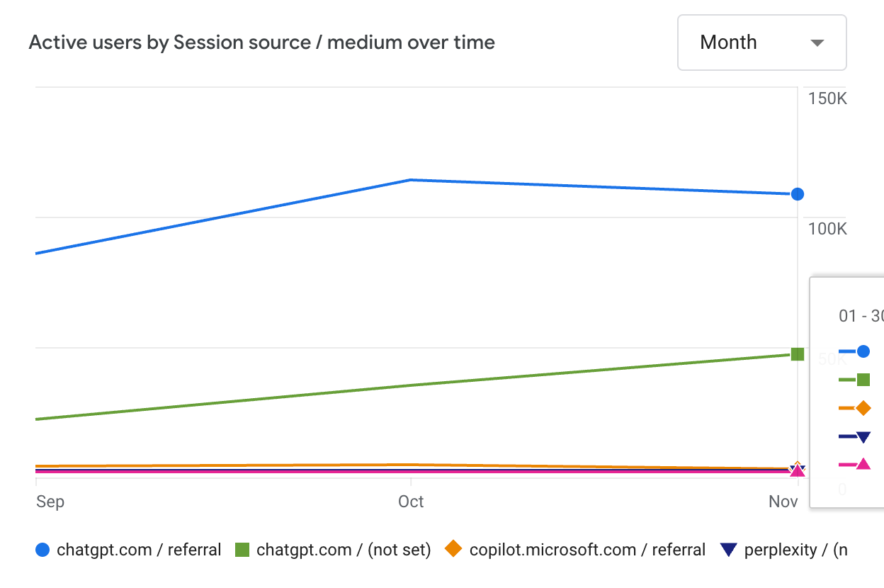Toggle the "chatgpt.com / (not set)" legend label
This screenshot has width=884, height=588.
[344, 550]
